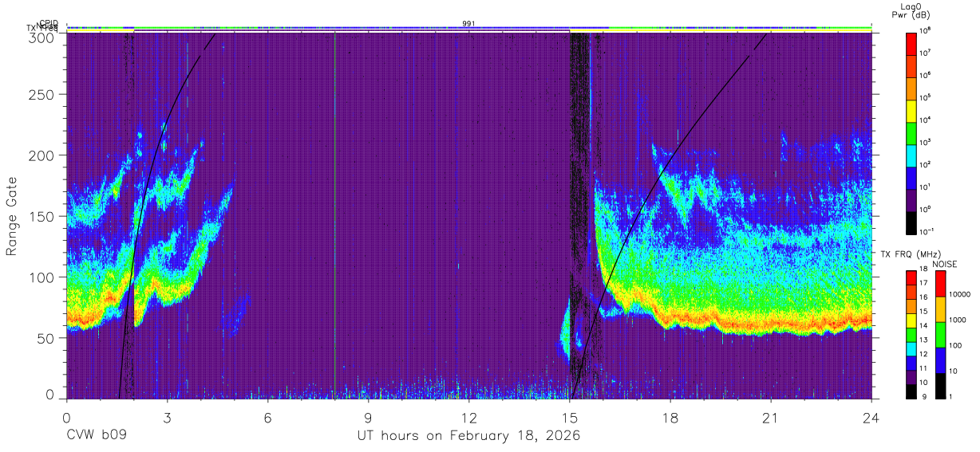The height and width of the screenshot is (452, 980).
Task: Pick the blue segment of NOISE colorbar
Action: coord(940,360)
